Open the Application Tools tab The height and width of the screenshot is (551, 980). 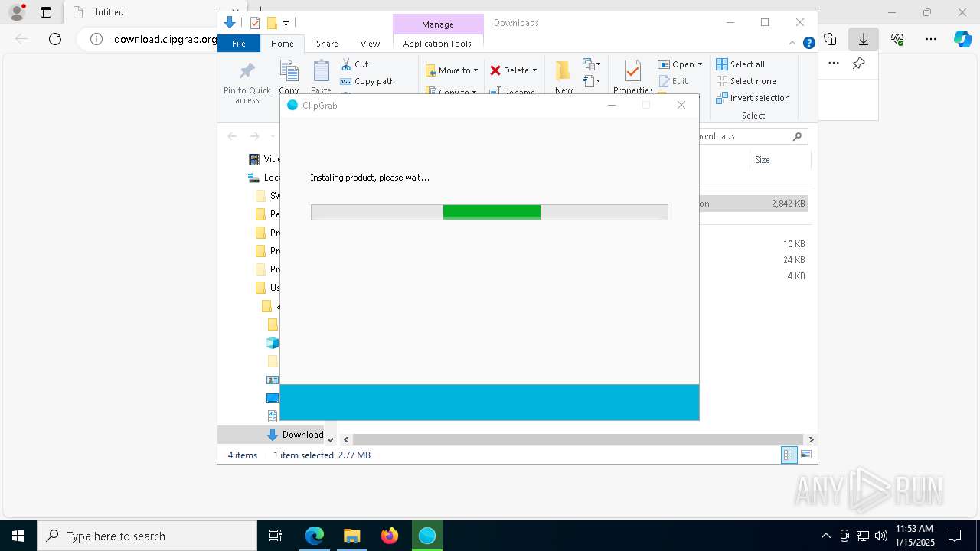click(437, 44)
